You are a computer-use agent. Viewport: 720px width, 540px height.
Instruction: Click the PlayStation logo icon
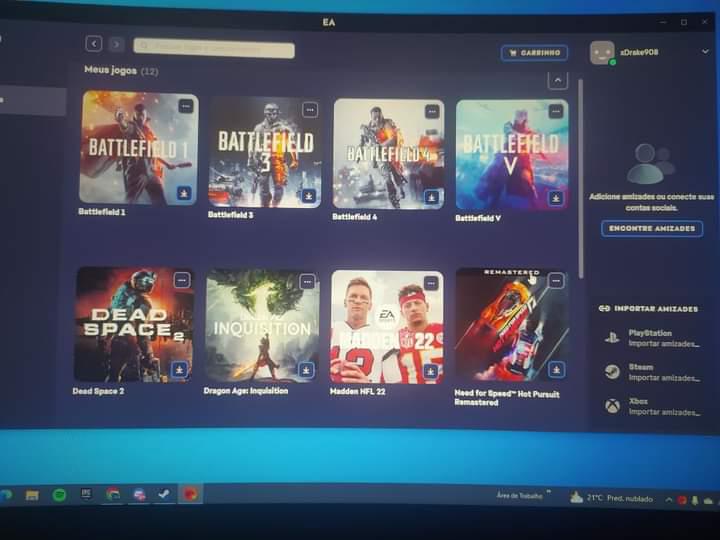[612, 338]
